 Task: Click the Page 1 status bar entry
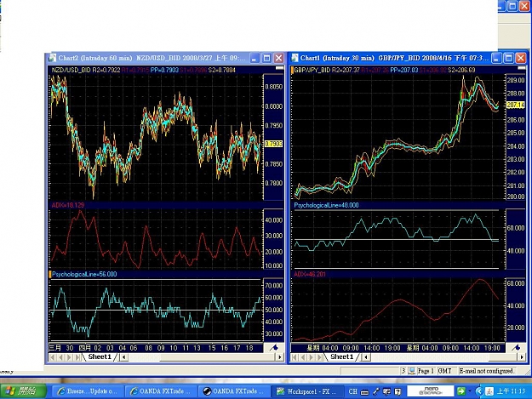(x=426, y=371)
